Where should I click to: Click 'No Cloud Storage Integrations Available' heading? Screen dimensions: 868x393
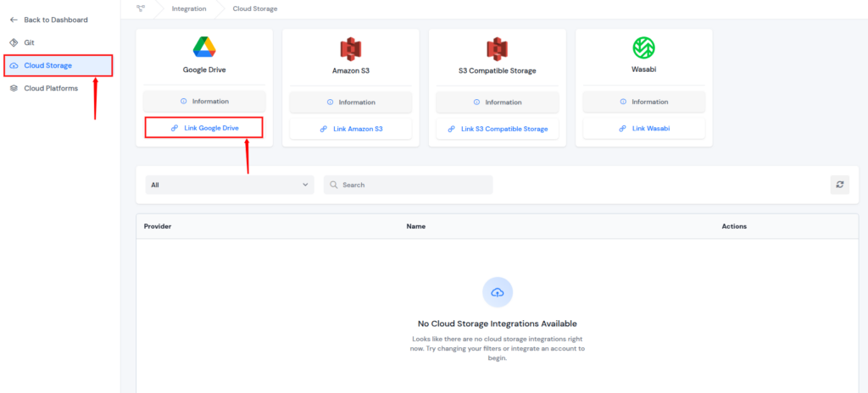point(497,324)
